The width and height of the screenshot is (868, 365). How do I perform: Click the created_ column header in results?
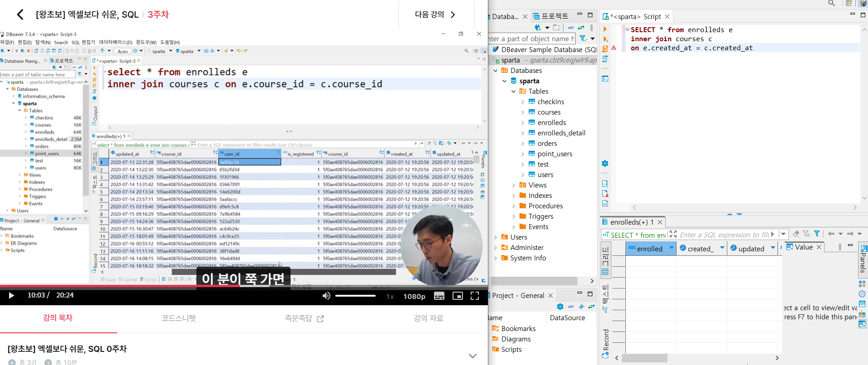pos(701,248)
